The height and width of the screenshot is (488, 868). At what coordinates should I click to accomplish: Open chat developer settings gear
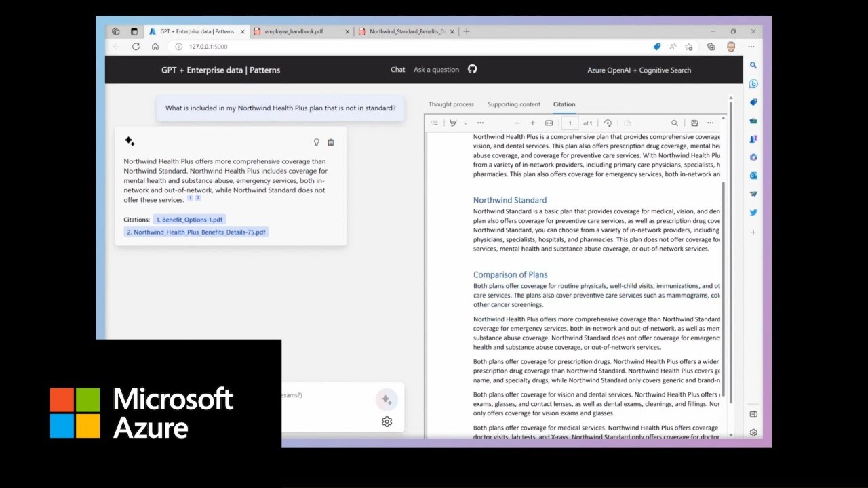click(x=387, y=421)
